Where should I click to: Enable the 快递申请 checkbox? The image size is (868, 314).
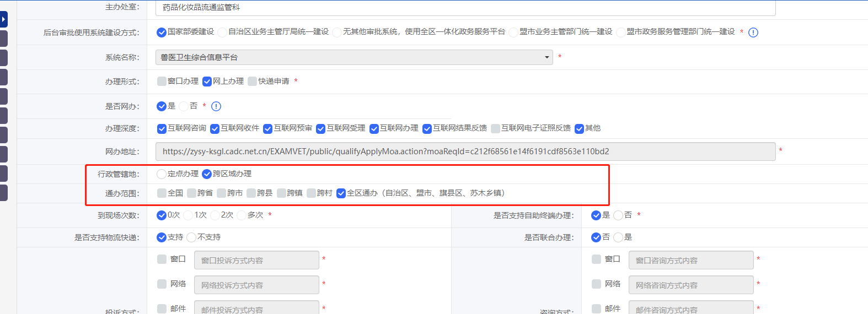[253, 82]
